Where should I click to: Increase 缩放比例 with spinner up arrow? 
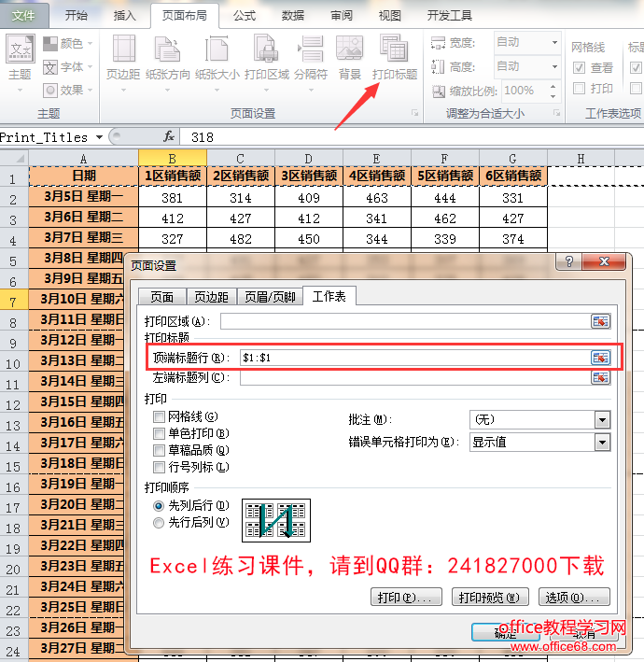click(553, 86)
